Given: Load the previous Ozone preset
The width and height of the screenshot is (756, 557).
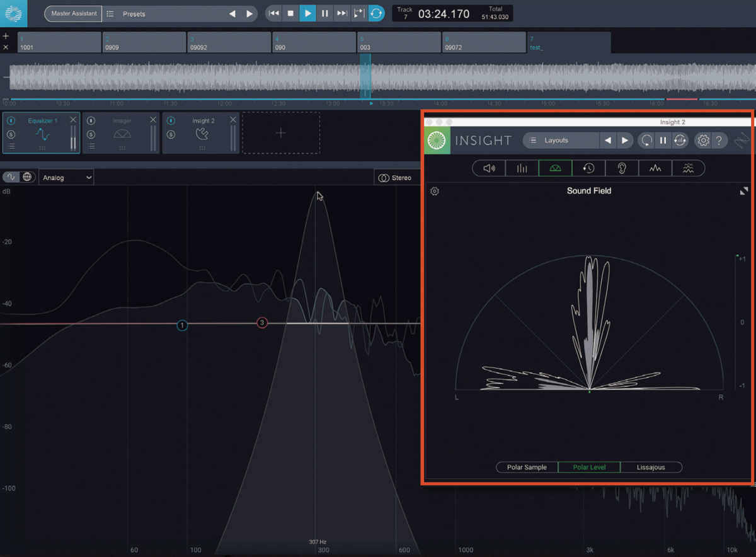Looking at the screenshot, I should coord(232,14).
